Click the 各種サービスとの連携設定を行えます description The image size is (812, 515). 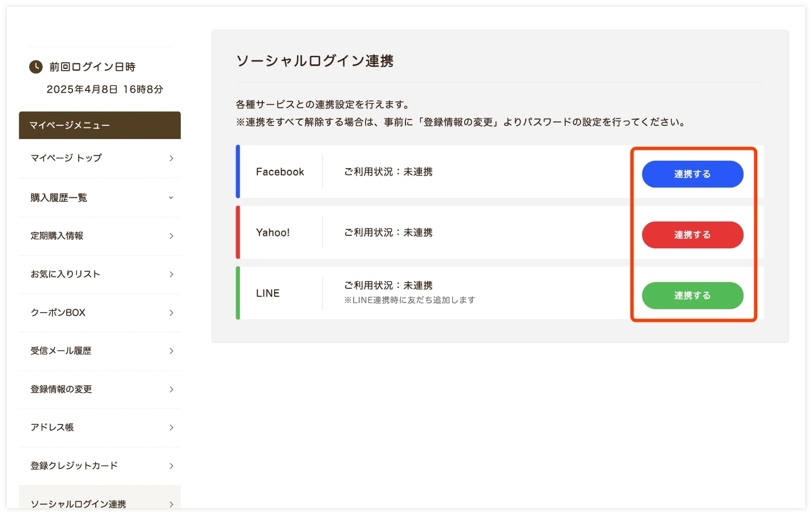pos(324,105)
